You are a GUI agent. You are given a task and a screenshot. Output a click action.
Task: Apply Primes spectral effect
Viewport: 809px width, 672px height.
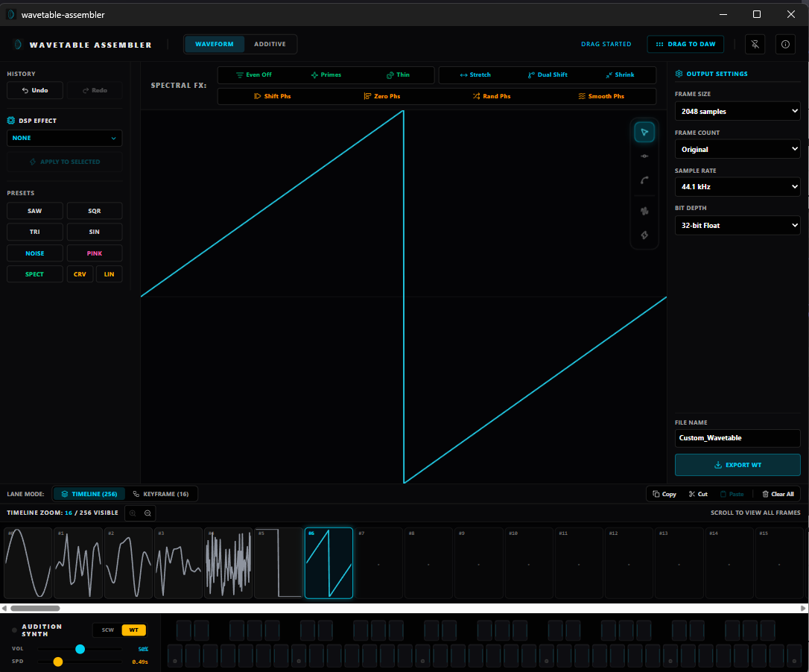click(x=326, y=75)
